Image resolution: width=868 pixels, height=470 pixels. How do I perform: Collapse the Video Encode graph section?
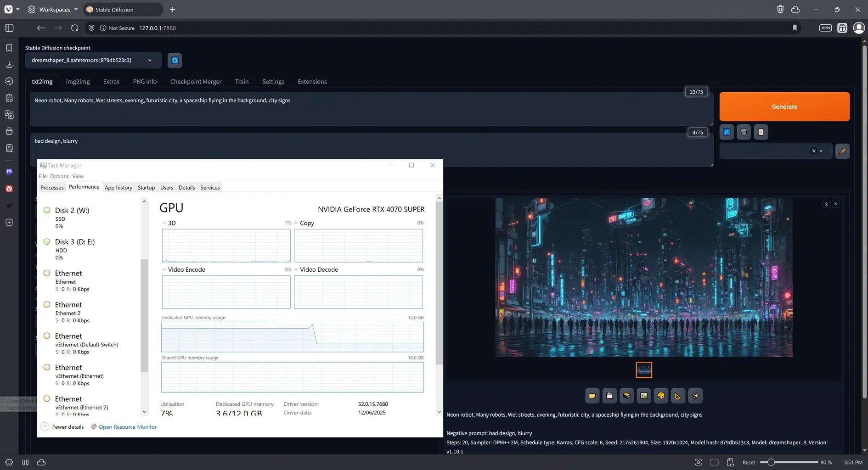click(x=164, y=269)
